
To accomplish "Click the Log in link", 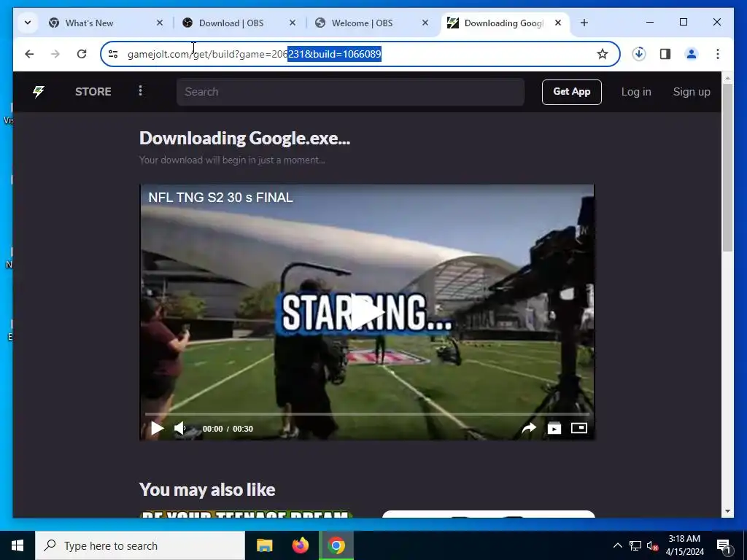I will [x=636, y=91].
